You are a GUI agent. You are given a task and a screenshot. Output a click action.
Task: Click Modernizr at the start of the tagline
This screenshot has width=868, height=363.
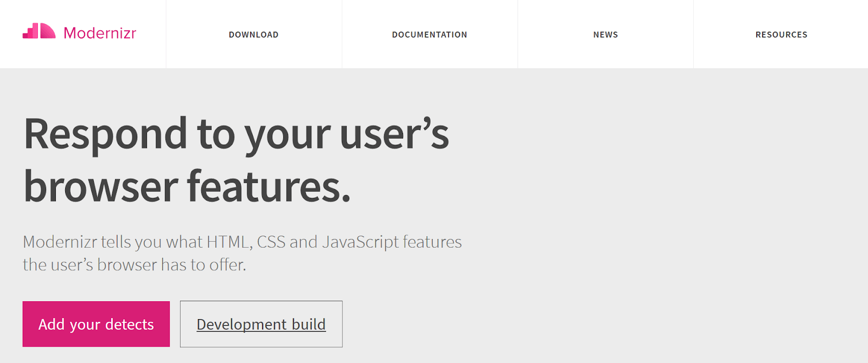pyautogui.click(x=60, y=242)
